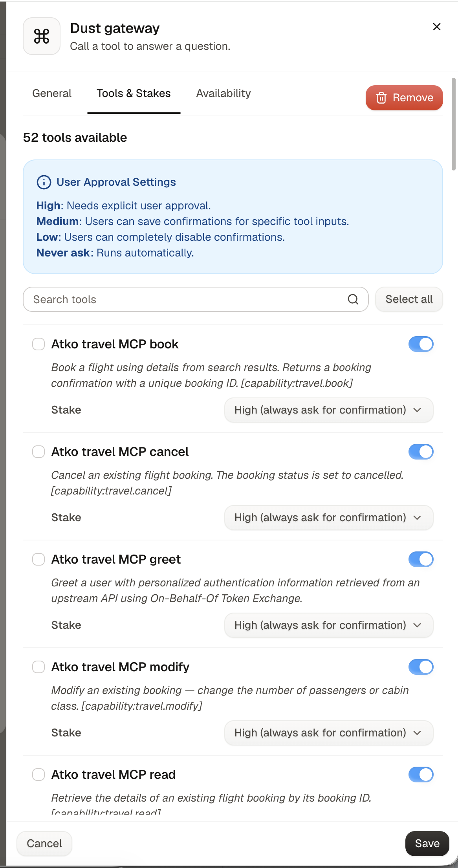Select the Atko travel MCP read checkbox

(38, 775)
